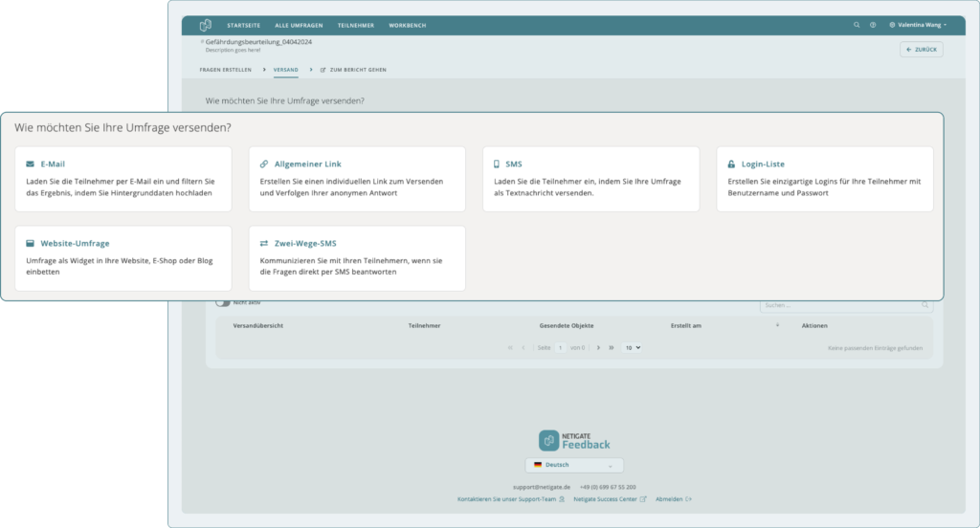This screenshot has width=980, height=528.
Task: Click the Aktionen column header
Action: (814, 325)
